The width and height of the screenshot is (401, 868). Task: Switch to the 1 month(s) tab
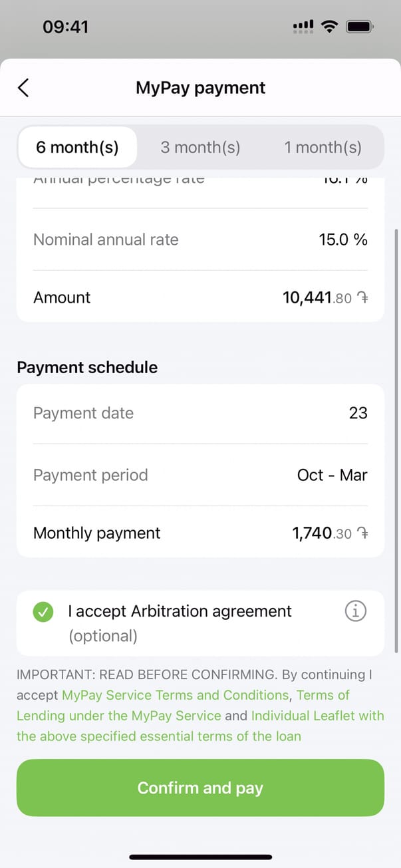tap(323, 147)
